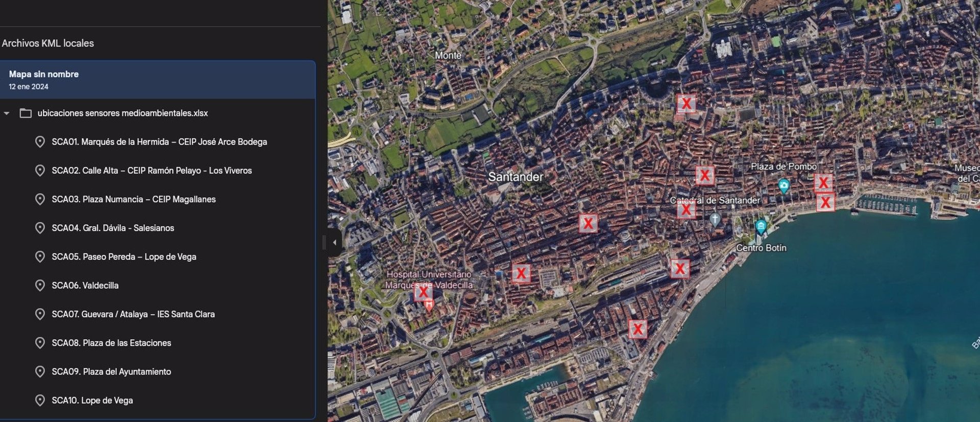Click the placemark pin icon beside SCA01
This screenshot has height=422, width=980.
tap(40, 142)
